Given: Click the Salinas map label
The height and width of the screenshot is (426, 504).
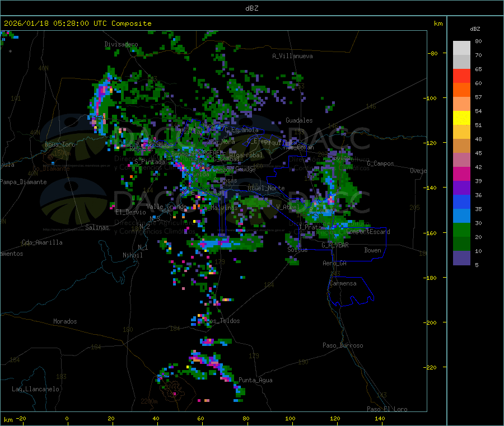Looking at the screenshot, I should tap(97, 227).
